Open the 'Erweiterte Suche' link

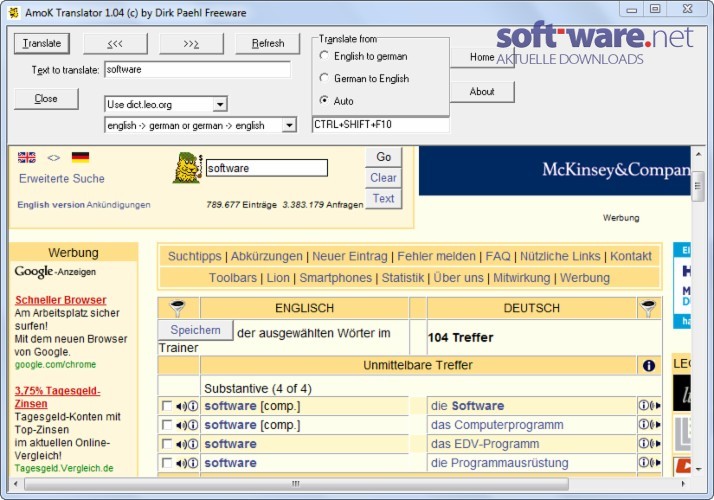tap(62, 179)
